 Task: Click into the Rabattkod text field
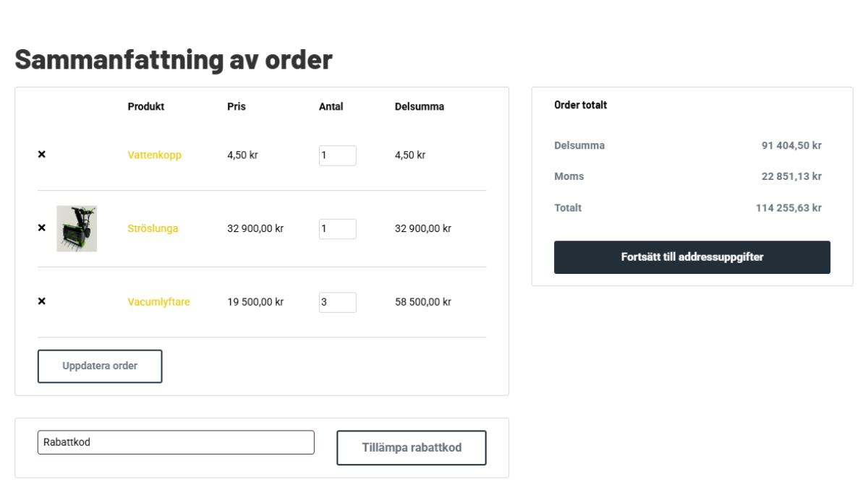click(x=176, y=442)
